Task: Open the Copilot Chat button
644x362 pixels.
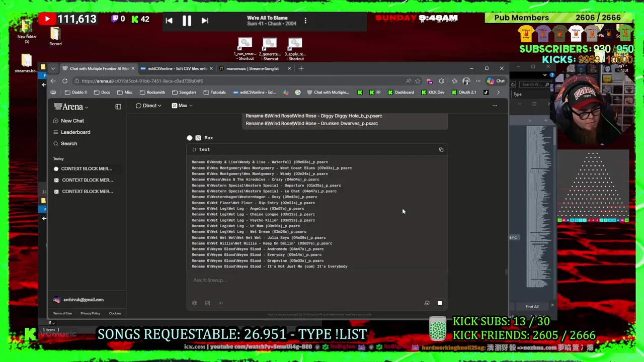Action: pyautogui.click(x=496, y=81)
